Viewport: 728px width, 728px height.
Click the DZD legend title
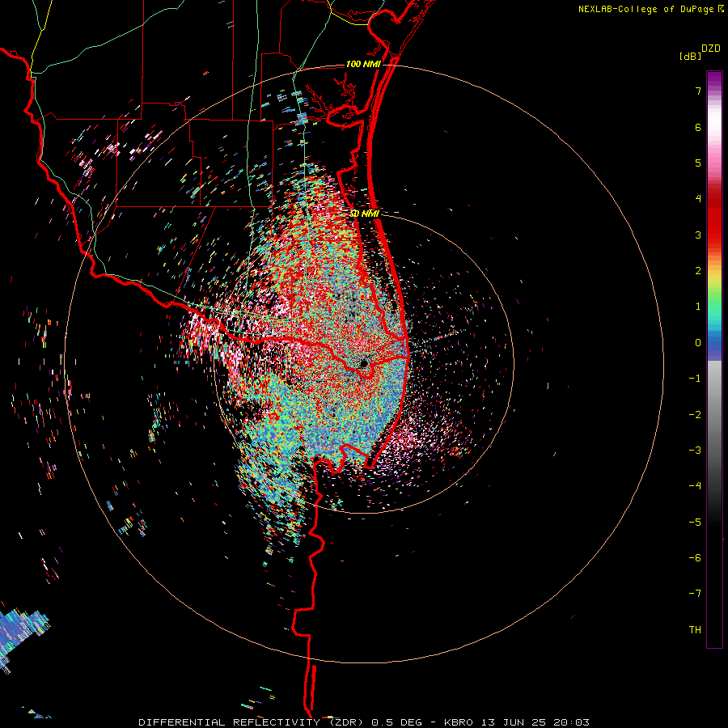click(711, 49)
